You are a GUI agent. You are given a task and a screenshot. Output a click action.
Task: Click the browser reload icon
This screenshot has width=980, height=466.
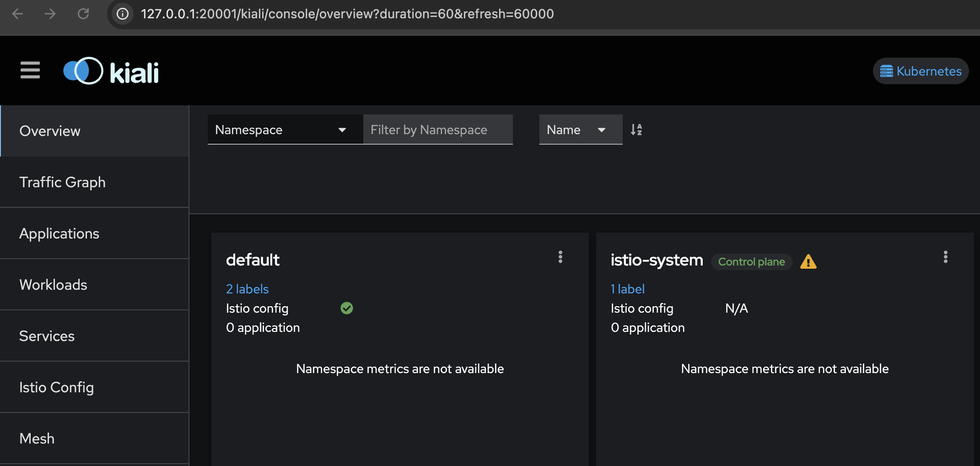click(83, 14)
